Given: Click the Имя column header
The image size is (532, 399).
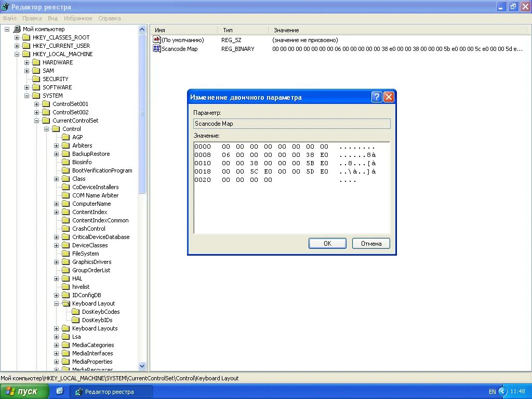Looking at the screenshot, I should pyautogui.click(x=184, y=30).
